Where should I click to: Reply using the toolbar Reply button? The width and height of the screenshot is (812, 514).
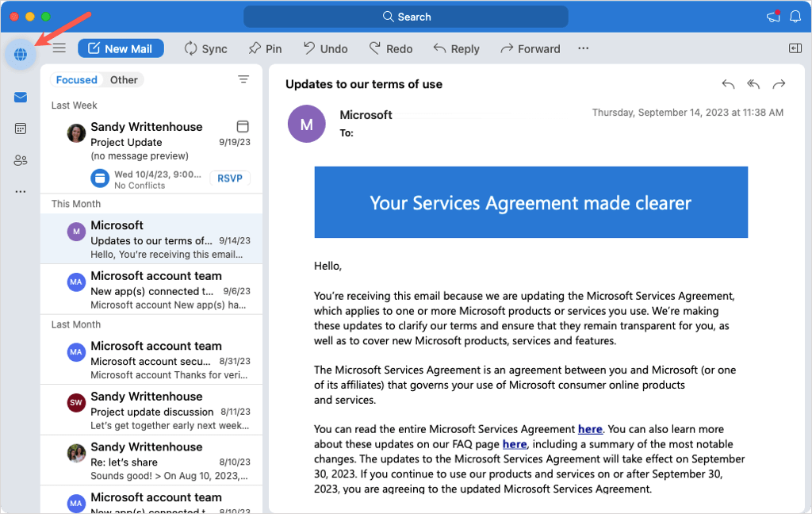[456, 48]
